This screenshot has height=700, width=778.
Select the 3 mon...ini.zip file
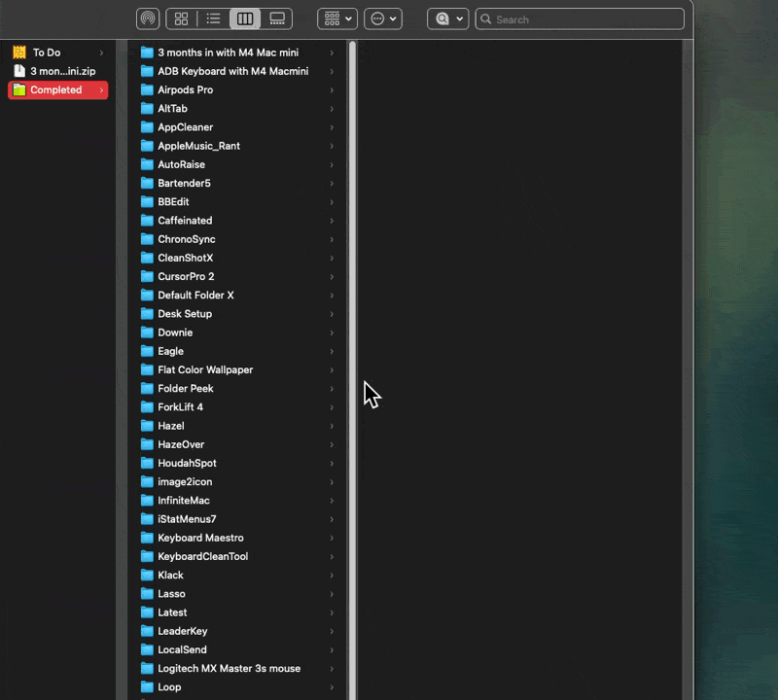(x=62, y=71)
